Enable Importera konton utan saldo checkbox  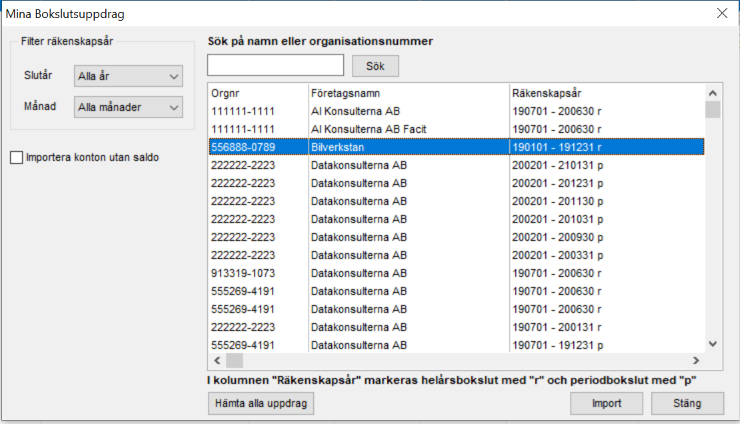click(17, 158)
